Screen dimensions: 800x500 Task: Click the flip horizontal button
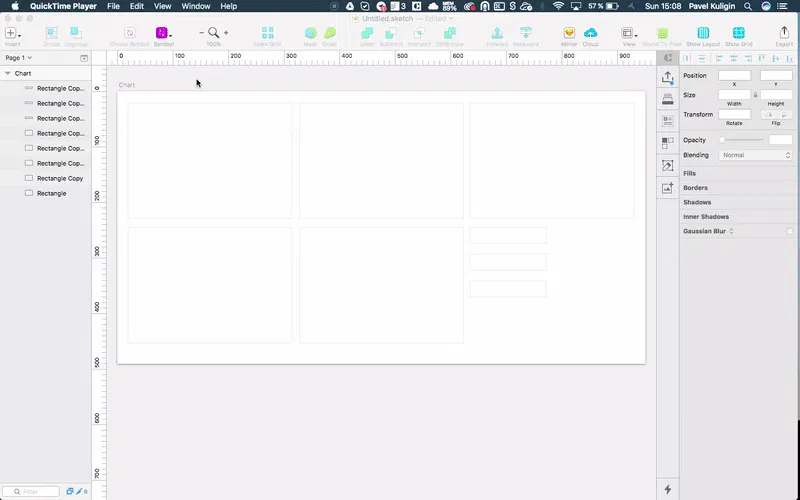(769, 115)
